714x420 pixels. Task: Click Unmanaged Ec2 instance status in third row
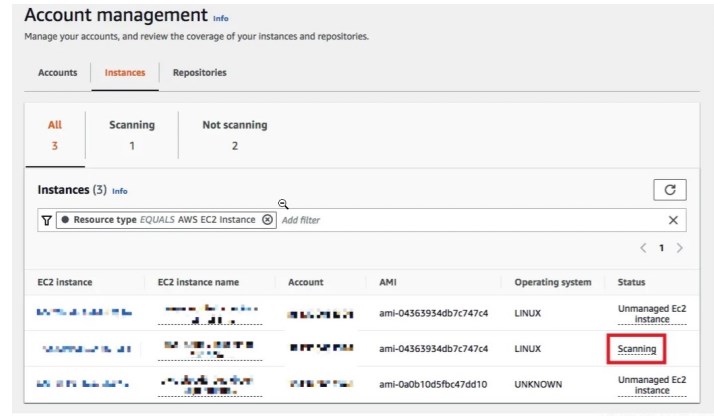click(651, 385)
